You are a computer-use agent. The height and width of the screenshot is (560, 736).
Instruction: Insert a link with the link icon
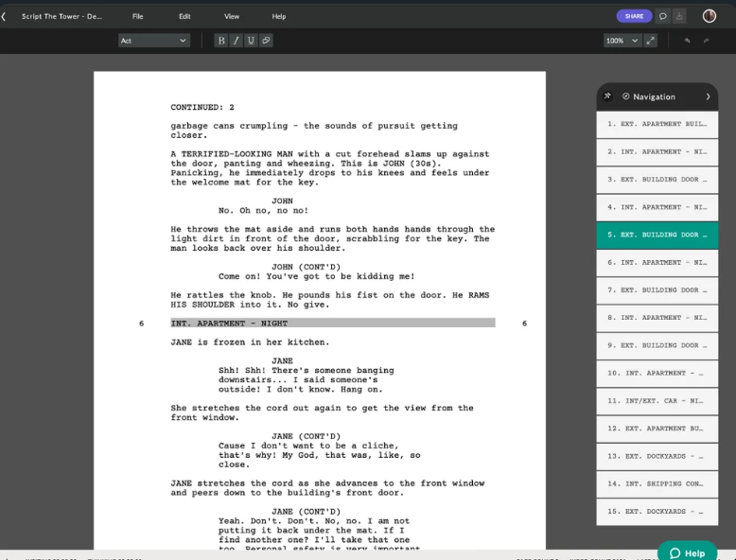pos(266,41)
